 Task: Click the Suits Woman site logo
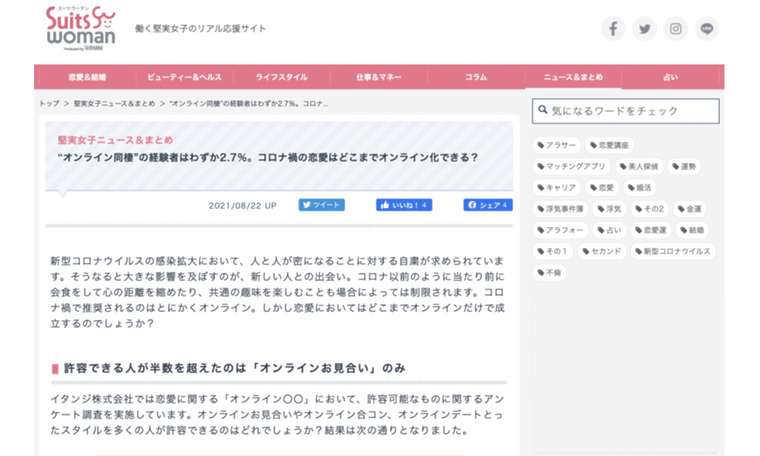80,27
